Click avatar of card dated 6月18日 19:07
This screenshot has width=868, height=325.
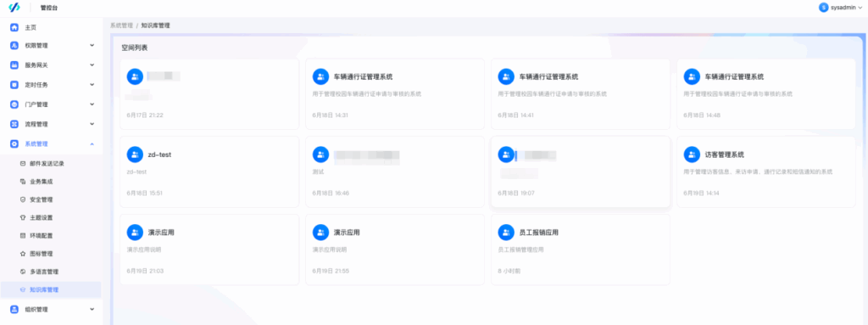coord(507,154)
